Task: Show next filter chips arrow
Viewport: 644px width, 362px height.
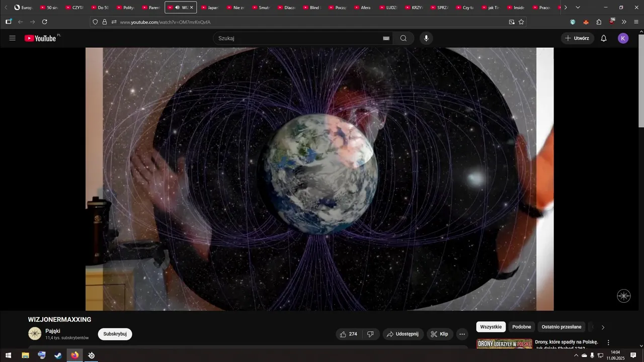Action: tap(603, 327)
